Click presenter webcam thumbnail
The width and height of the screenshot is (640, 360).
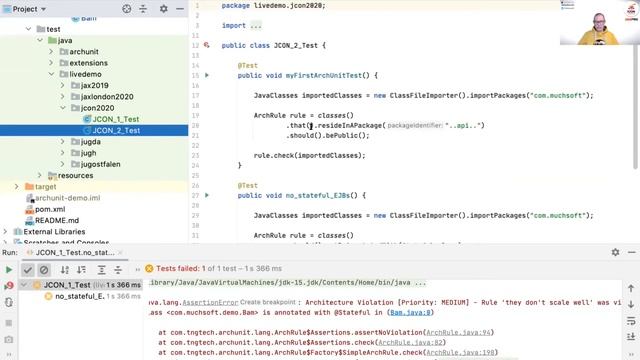(599, 22)
